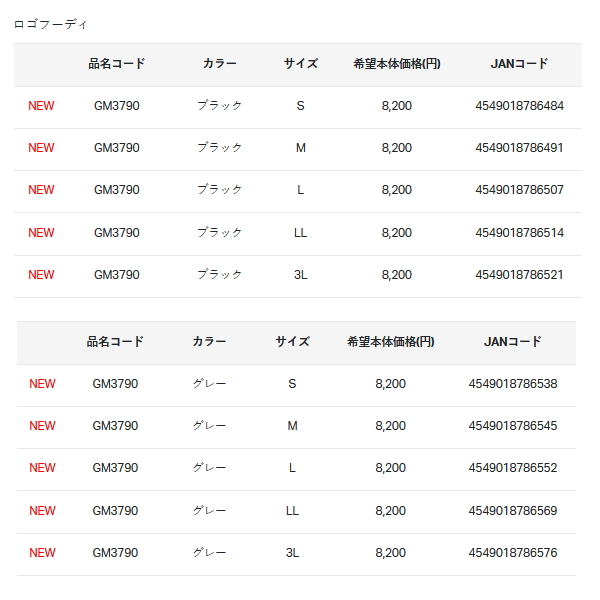Click size 3L cell in the gray table
The image size is (600, 600).
pos(292,553)
